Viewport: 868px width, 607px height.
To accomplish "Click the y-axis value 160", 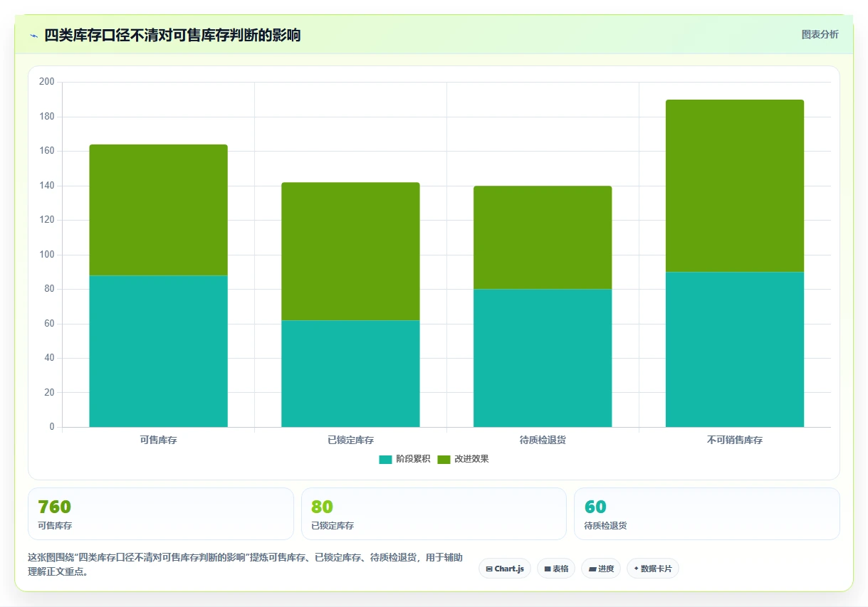I will tap(47, 151).
